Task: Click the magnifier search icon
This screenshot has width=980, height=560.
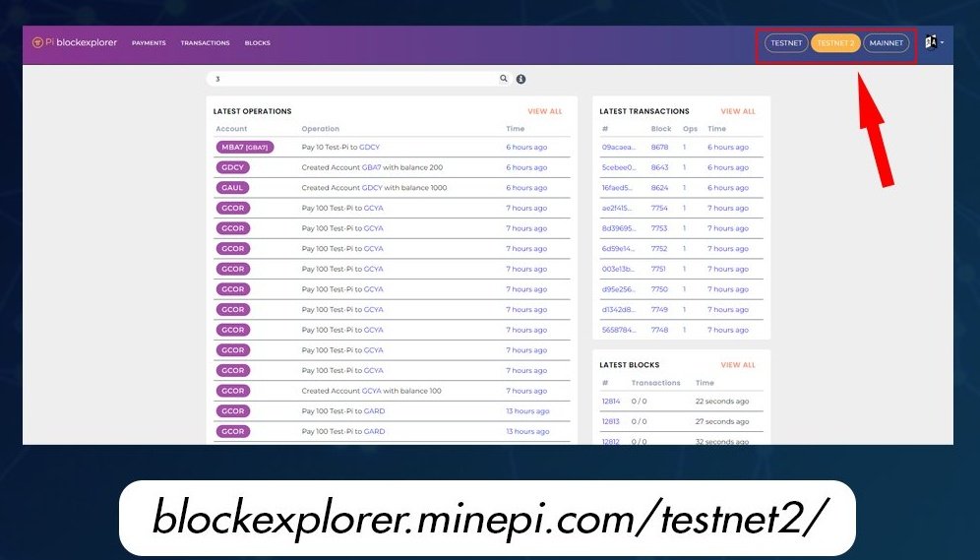Action: [504, 79]
